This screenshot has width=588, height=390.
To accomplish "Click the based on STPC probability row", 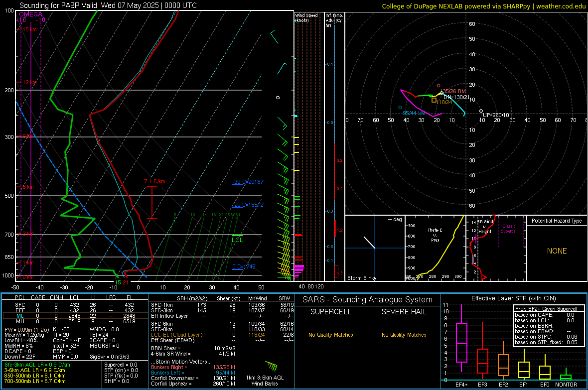I will click(x=546, y=337).
